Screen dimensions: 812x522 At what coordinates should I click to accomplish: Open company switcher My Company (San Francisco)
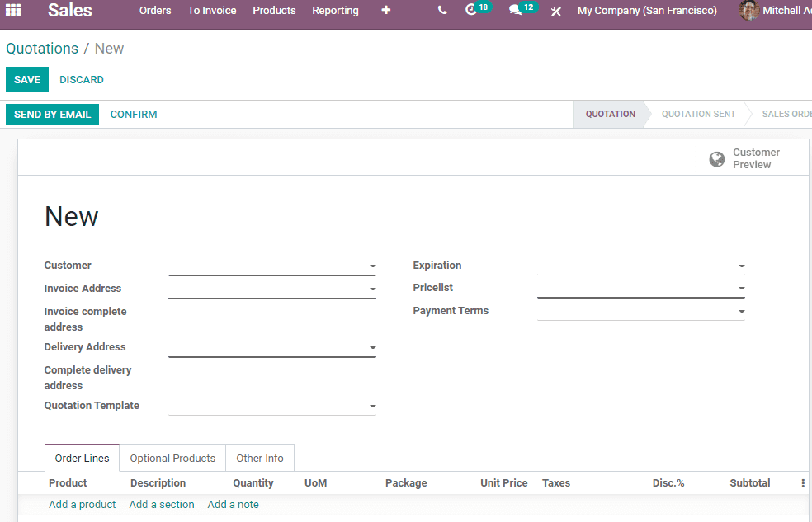coord(647,11)
